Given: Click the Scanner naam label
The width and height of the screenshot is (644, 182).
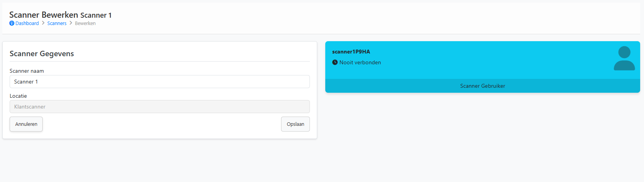Looking at the screenshot, I should click(27, 71).
